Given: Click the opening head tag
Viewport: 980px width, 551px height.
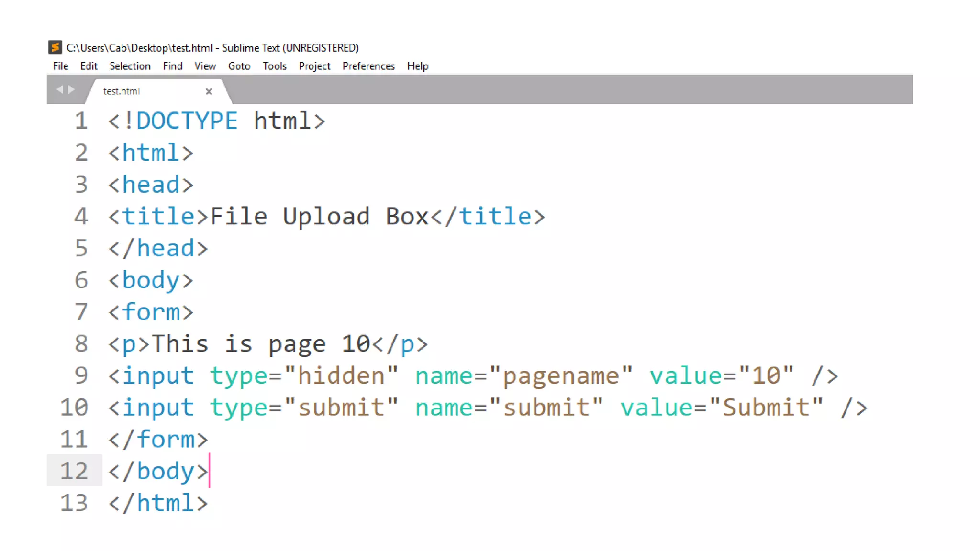Looking at the screenshot, I should coord(151,185).
